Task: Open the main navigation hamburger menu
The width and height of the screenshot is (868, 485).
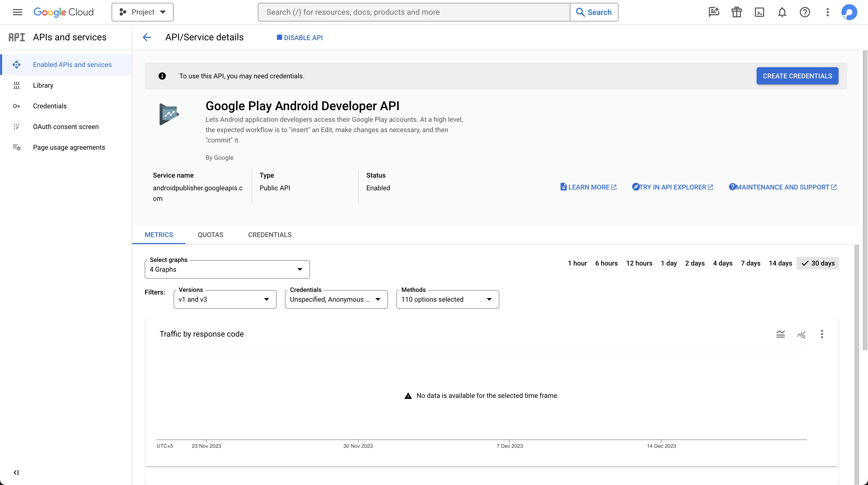Action: [17, 12]
